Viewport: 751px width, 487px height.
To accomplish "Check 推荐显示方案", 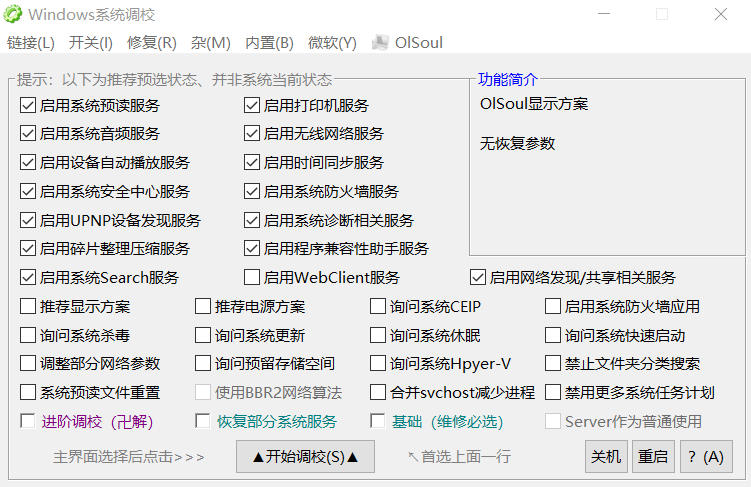I will click(x=28, y=306).
